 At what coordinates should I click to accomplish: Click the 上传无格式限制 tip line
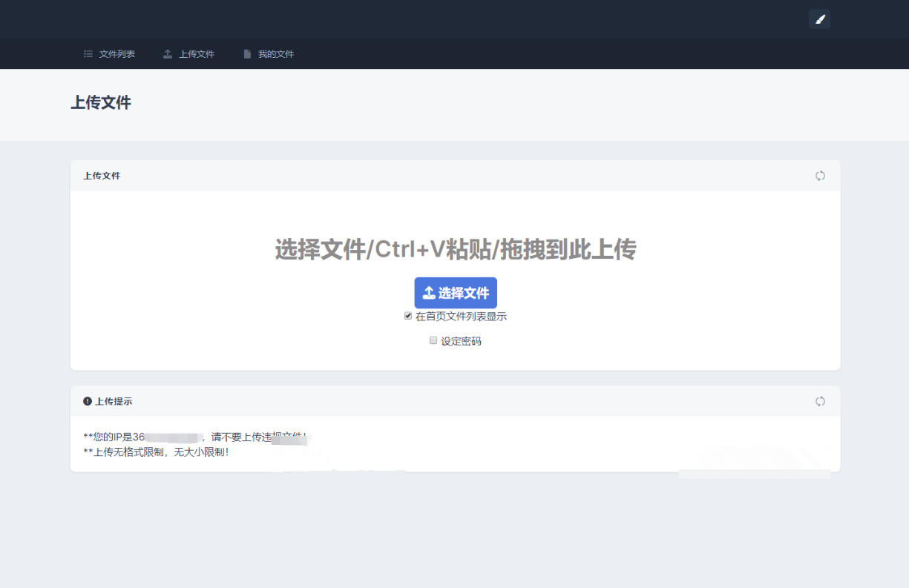(157, 452)
